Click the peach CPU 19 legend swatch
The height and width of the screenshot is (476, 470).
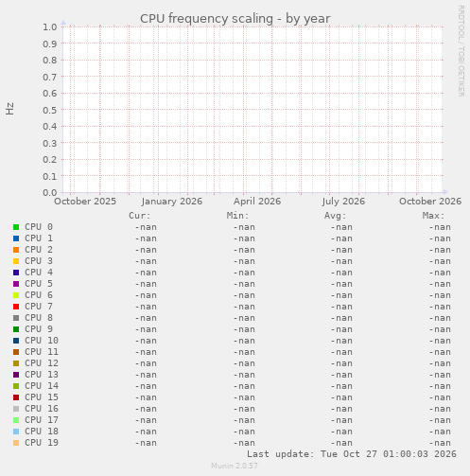tap(16, 443)
